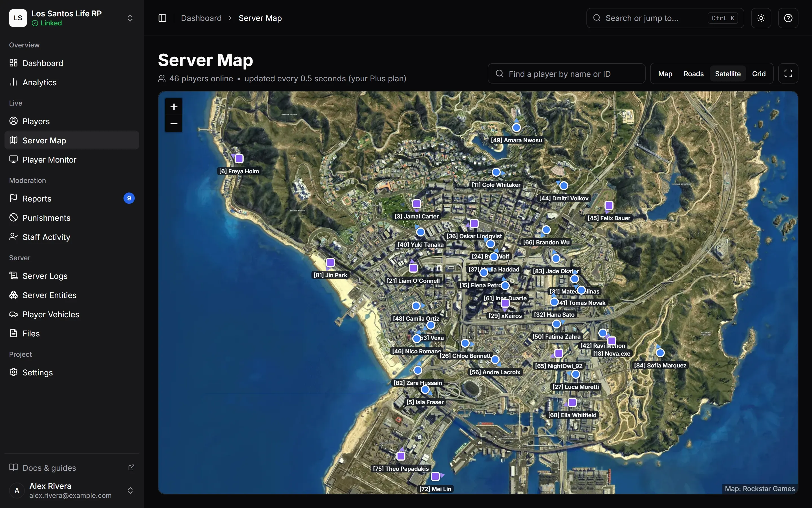Open Staff Activity page

pyautogui.click(x=72, y=237)
